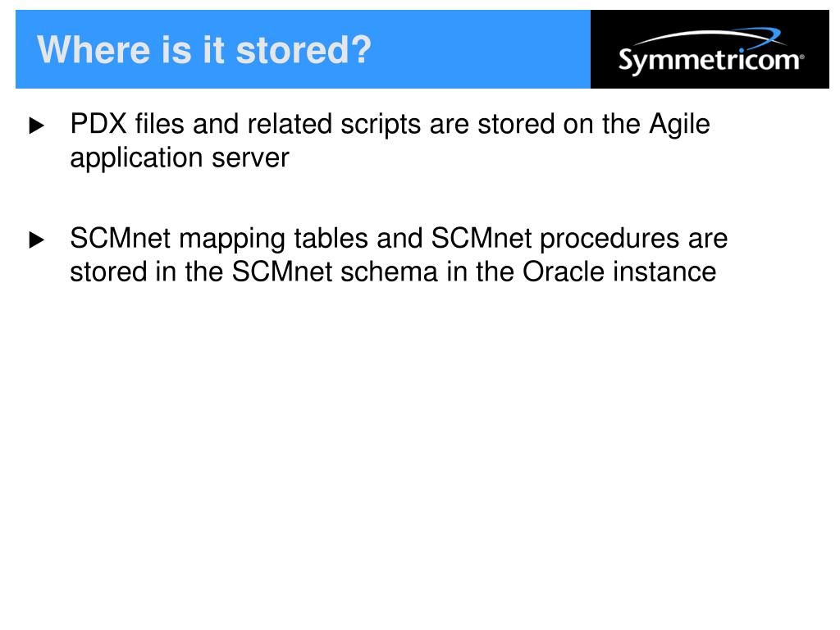Select the text 'application server'

pos(180,158)
